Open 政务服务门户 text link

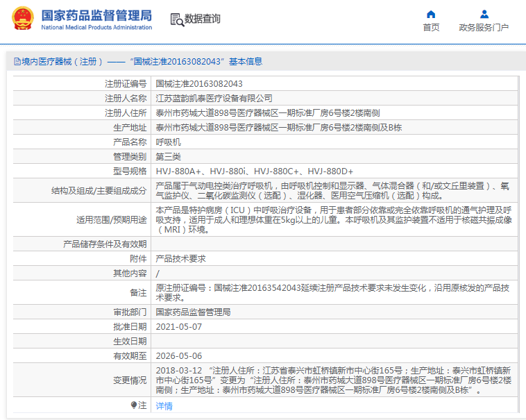484,28
